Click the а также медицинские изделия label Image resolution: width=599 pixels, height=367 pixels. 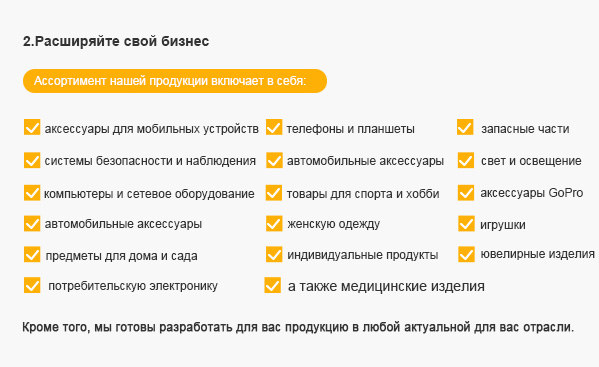tap(386, 286)
